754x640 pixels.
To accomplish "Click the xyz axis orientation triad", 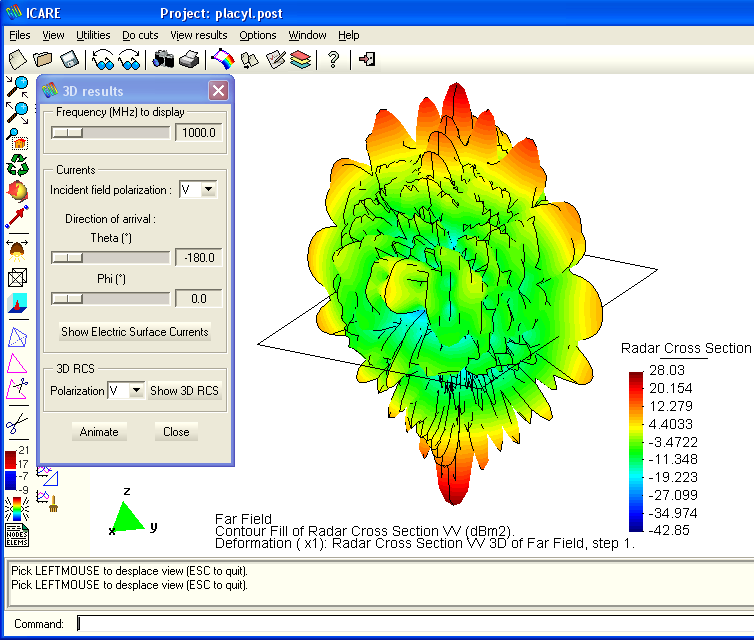I will point(132,512).
